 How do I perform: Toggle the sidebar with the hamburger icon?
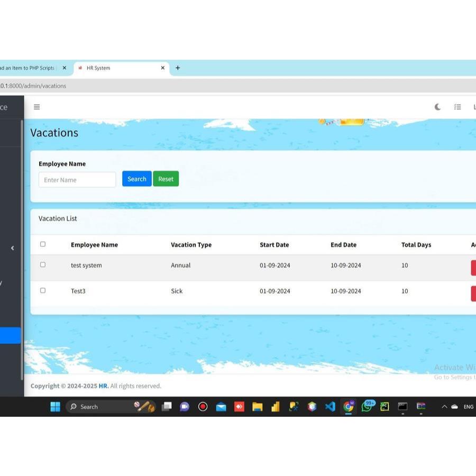[x=36, y=107]
